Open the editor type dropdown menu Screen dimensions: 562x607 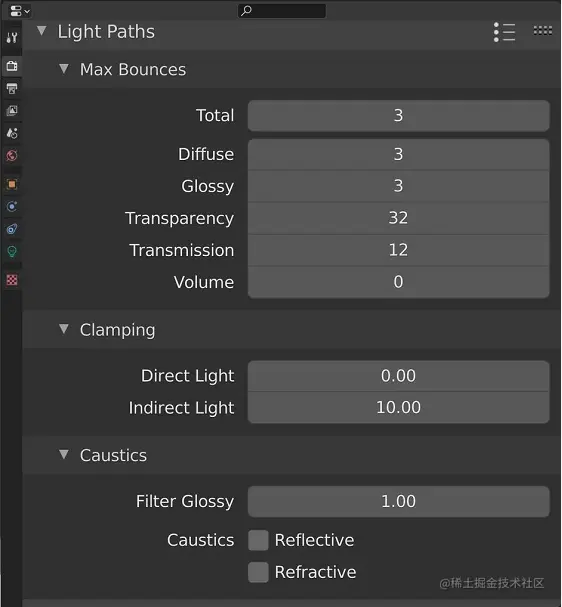[19, 11]
